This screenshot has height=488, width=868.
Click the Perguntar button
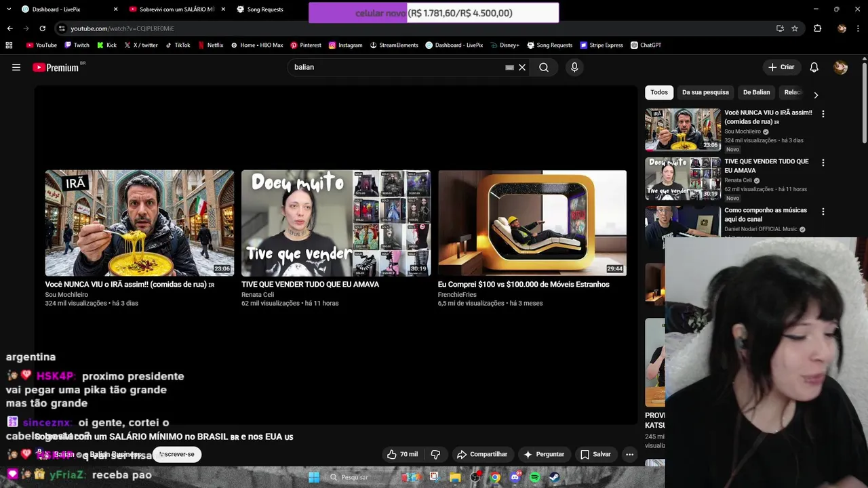pyautogui.click(x=544, y=454)
